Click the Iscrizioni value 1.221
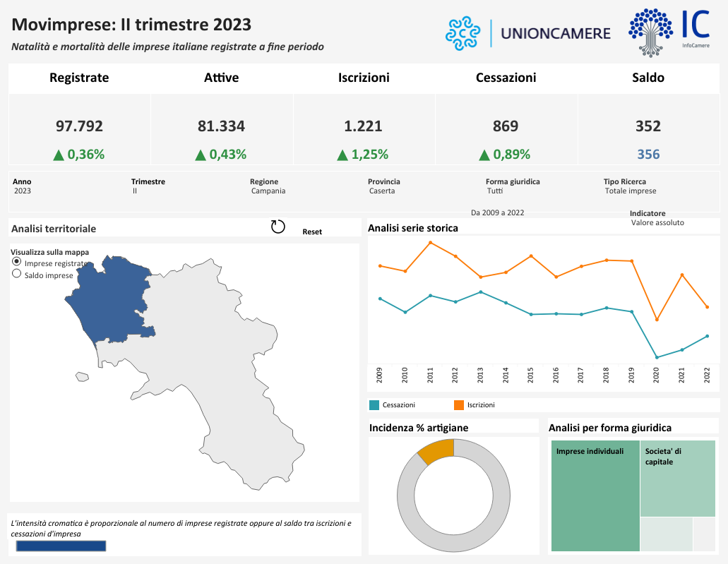This screenshot has width=728, height=564. [363, 126]
